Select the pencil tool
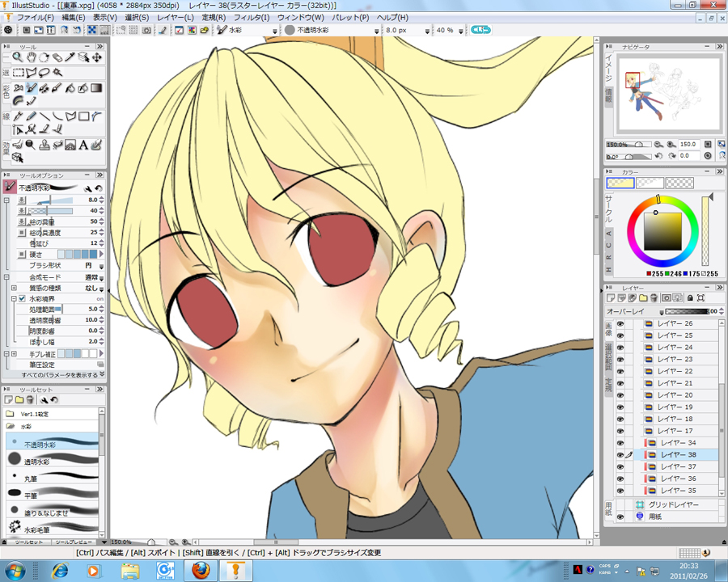The height and width of the screenshot is (582, 728). tap(31, 116)
